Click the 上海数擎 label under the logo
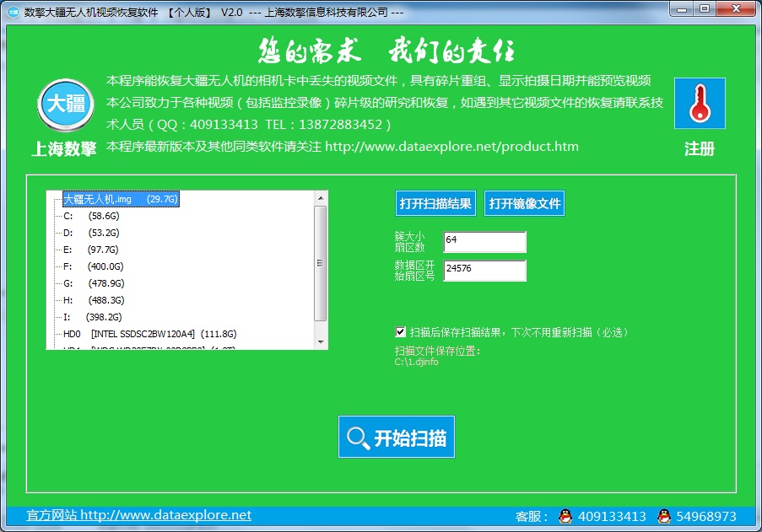This screenshot has height=532, width=762. pos(64,148)
